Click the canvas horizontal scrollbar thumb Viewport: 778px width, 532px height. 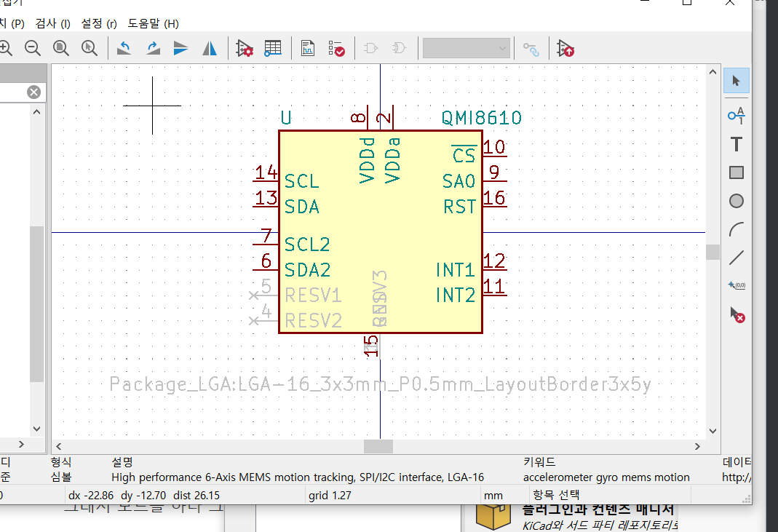click(378, 447)
